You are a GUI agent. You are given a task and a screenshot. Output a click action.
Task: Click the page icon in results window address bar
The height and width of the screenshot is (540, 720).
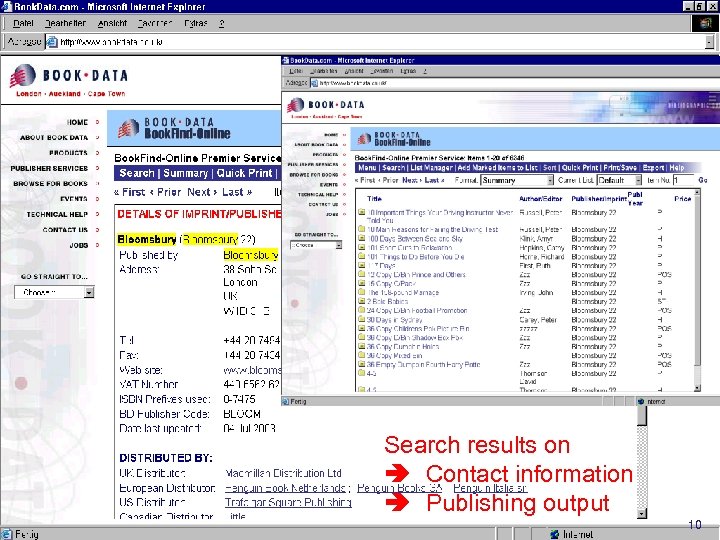(315, 83)
